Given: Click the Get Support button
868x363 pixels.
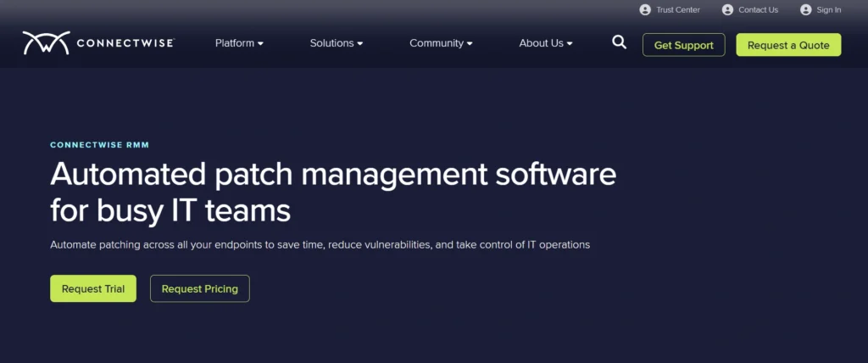Looking at the screenshot, I should pos(684,45).
